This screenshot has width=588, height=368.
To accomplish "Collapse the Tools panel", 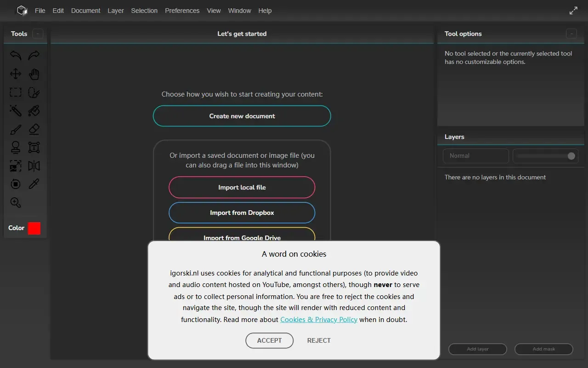I will pyautogui.click(x=38, y=34).
